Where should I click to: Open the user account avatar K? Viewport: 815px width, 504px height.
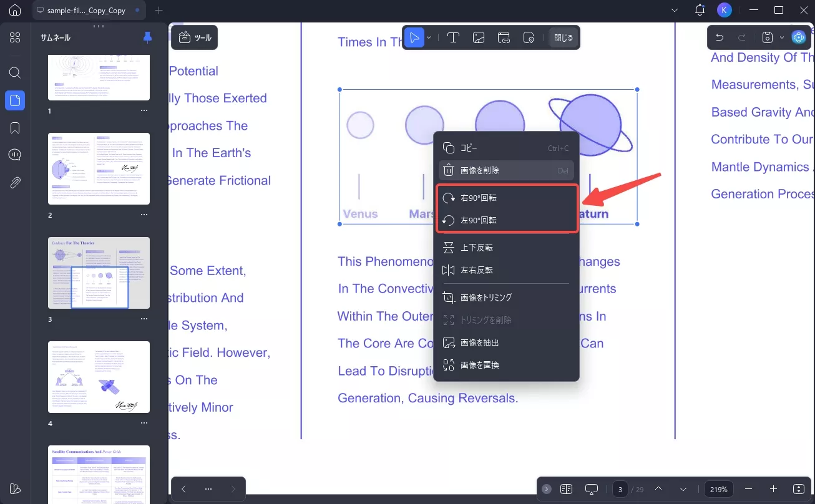point(725,11)
